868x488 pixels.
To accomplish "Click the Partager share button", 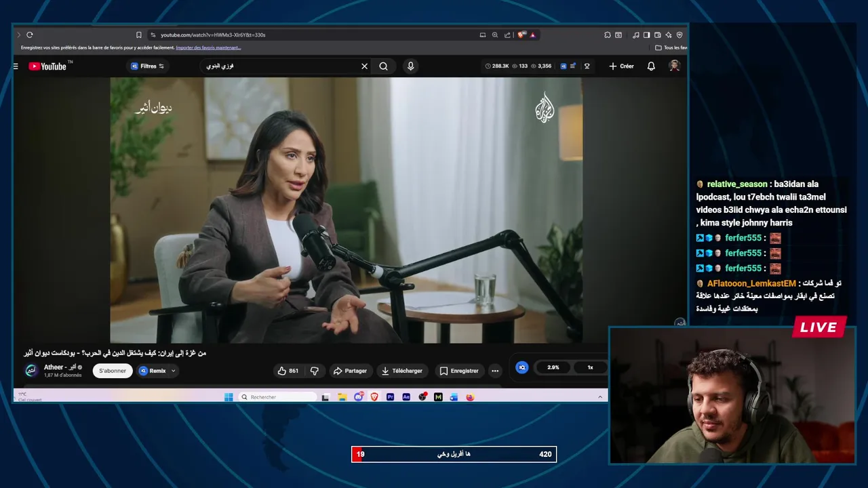I will click(350, 371).
